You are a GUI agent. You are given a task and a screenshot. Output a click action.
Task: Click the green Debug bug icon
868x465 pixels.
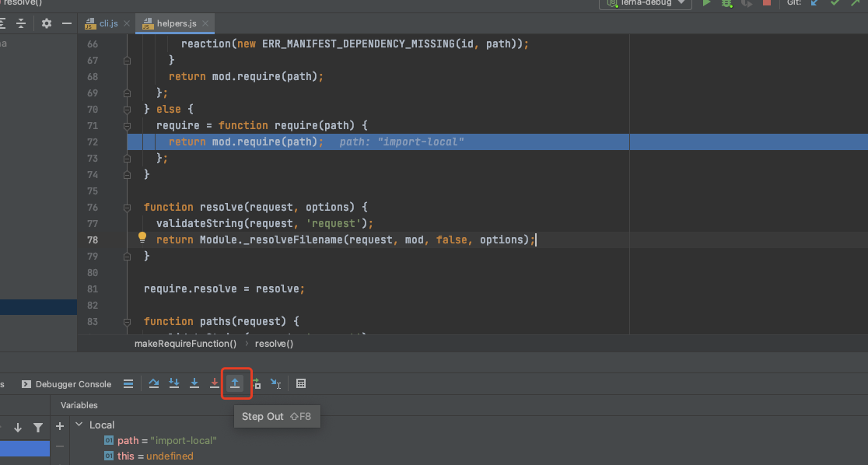pos(727,3)
